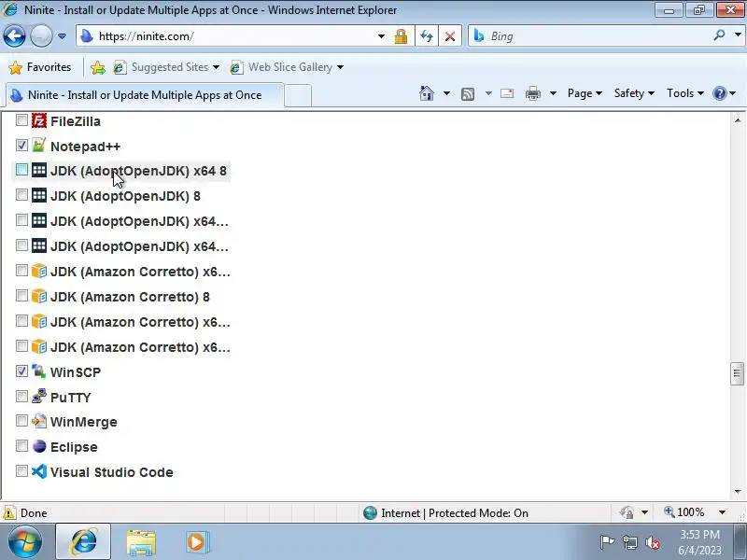This screenshot has width=747, height=560.
Task: Click the Eclipse app icon
Action: click(x=39, y=446)
